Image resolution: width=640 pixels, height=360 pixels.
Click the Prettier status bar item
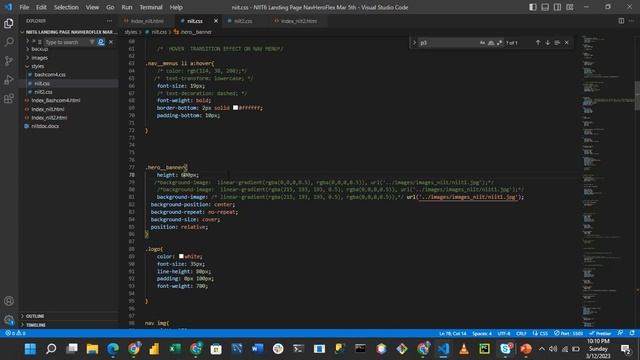[x=600, y=333]
